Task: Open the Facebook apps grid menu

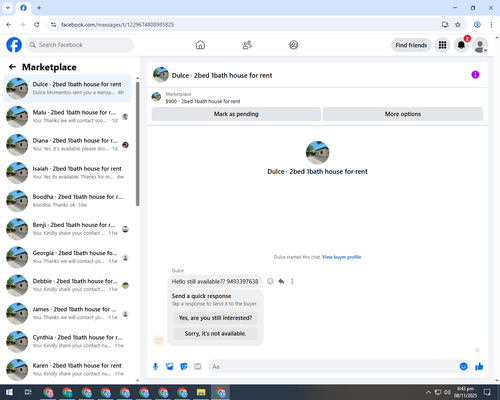Action: tap(442, 45)
